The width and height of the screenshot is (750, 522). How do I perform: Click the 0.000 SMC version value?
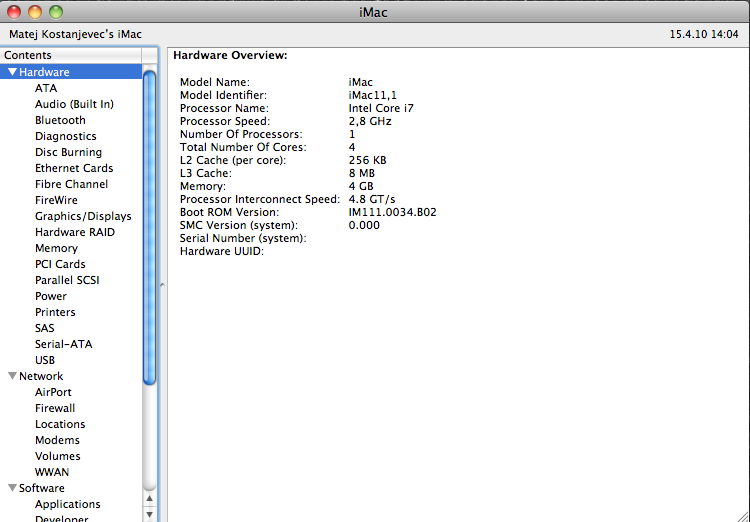(364, 225)
